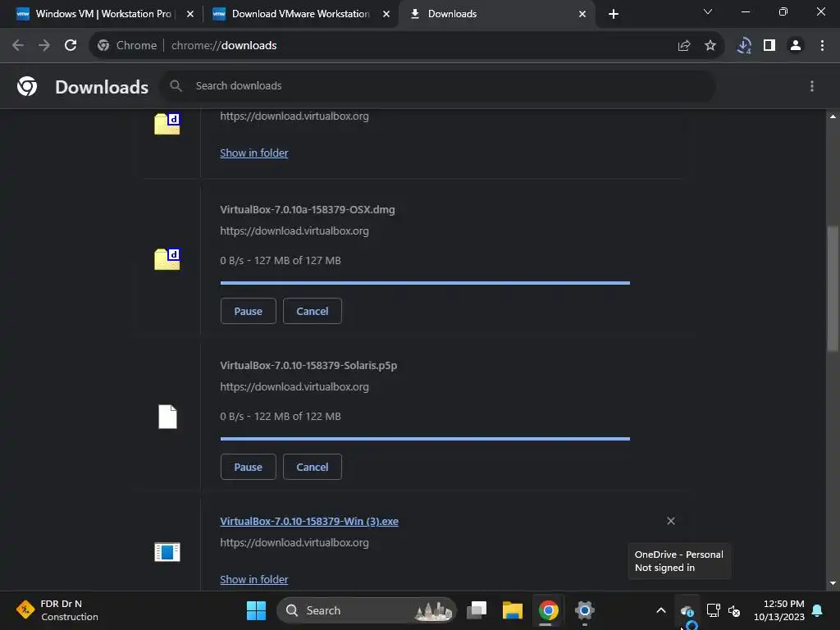Pause the Solaris.p5p download
This screenshot has height=630, width=840.
[248, 467]
